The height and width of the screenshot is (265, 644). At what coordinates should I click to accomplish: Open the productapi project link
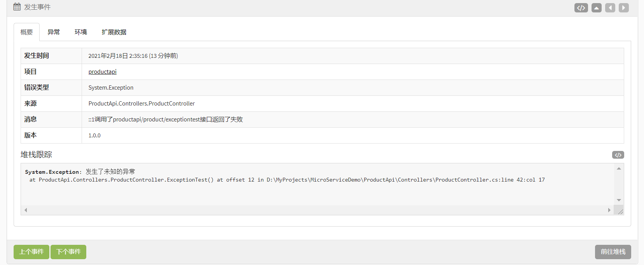102,72
